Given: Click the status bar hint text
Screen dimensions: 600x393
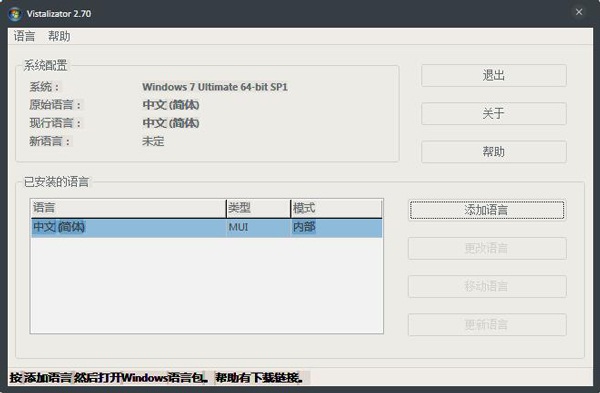Looking at the screenshot, I should (156, 378).
